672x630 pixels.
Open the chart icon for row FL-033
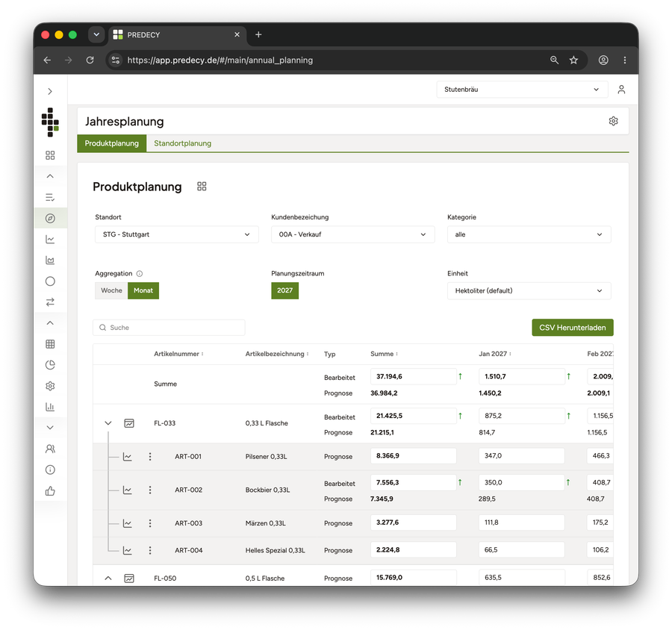pos(129,423)
